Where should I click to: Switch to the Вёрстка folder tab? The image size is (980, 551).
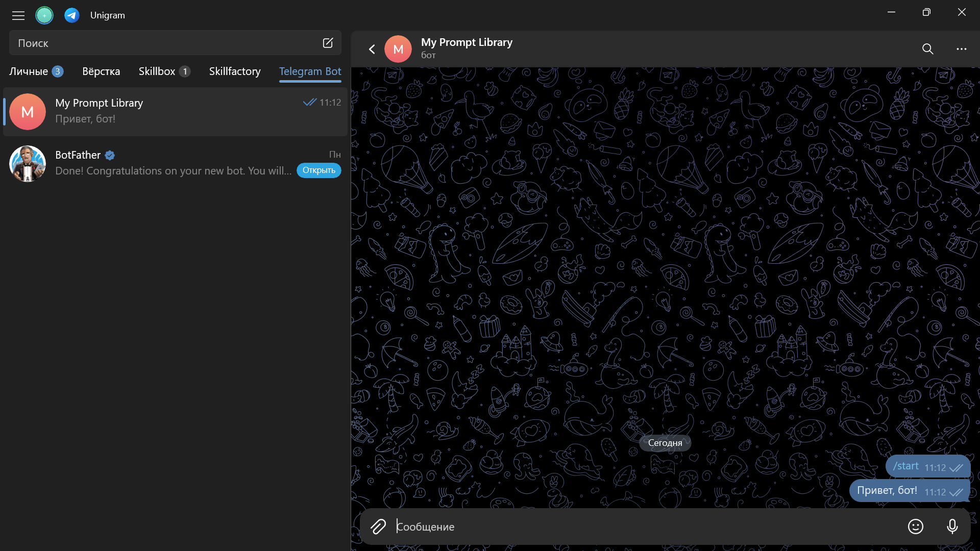(x=101, y=71)
